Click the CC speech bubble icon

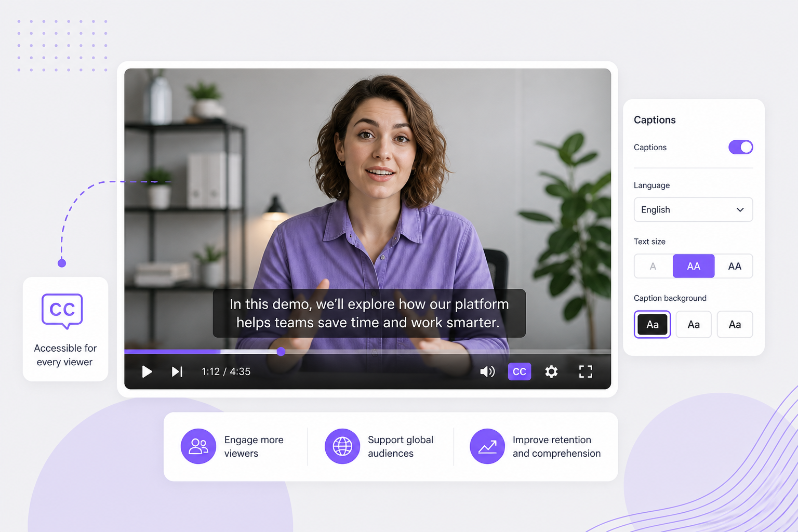(62, 311)
